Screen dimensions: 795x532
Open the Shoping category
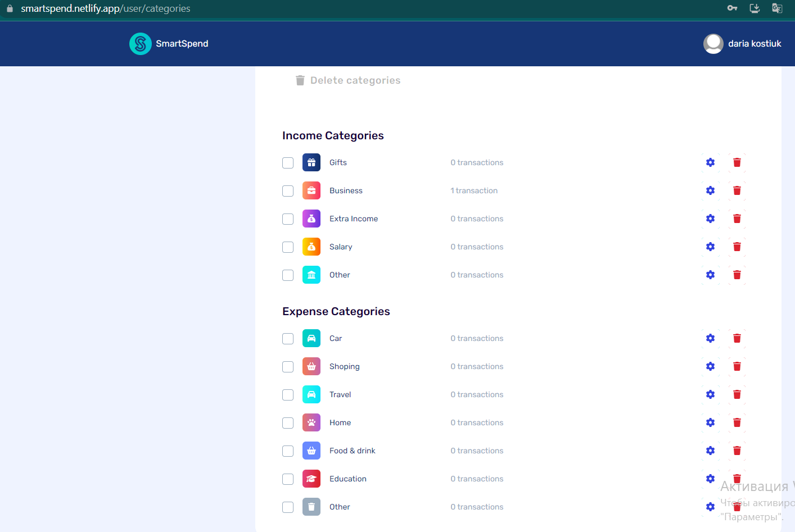pos(344,366)
